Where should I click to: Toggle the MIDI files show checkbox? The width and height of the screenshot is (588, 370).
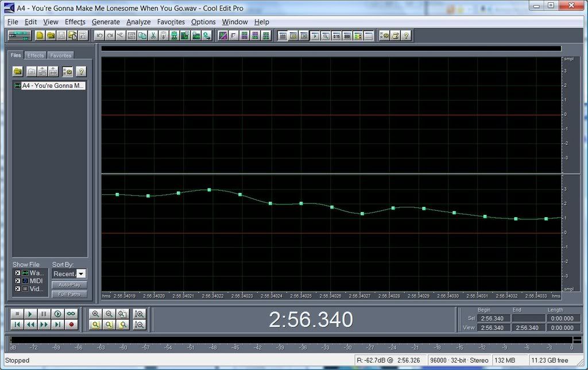click(x=18, y=281)
